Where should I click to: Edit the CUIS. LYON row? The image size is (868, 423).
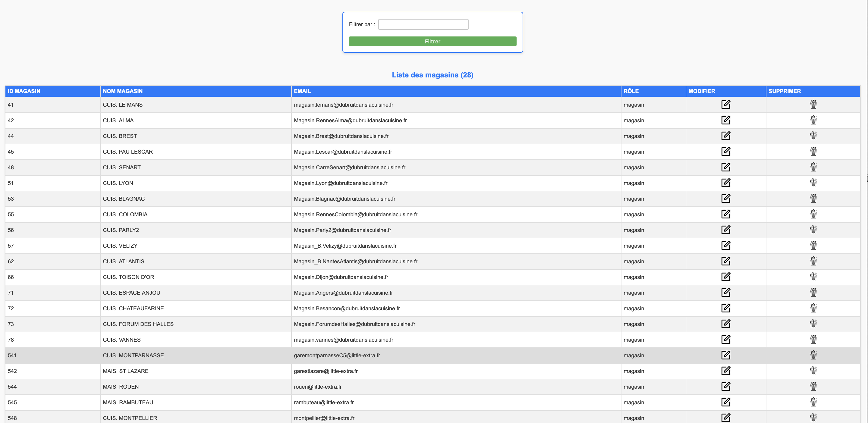coord(726,183)
